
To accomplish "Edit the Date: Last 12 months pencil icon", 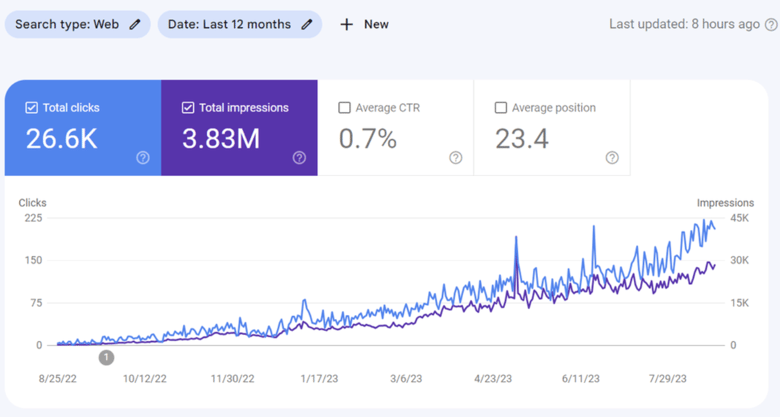I will (307, 24).
